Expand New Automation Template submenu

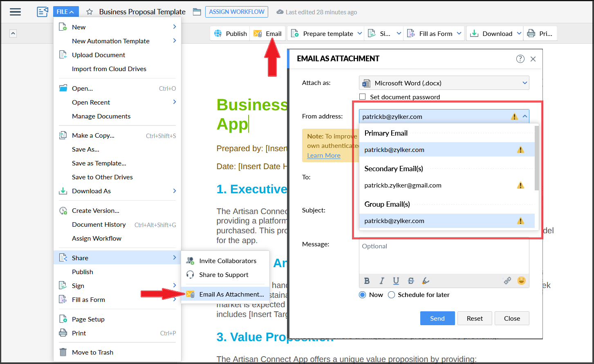point(117,41)
